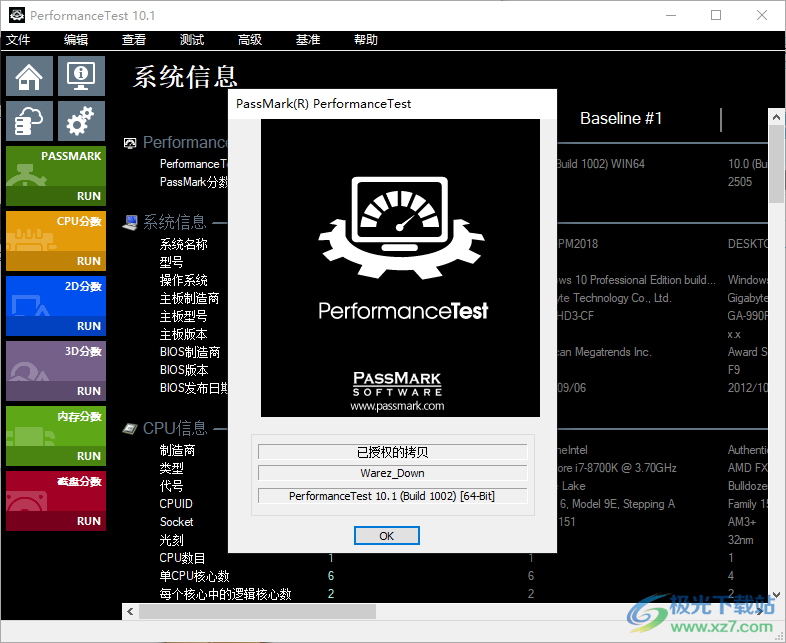786x643 pixels.
Task: Select the 代号 row label
Action: pyautogui.click(x=171, y=486)
